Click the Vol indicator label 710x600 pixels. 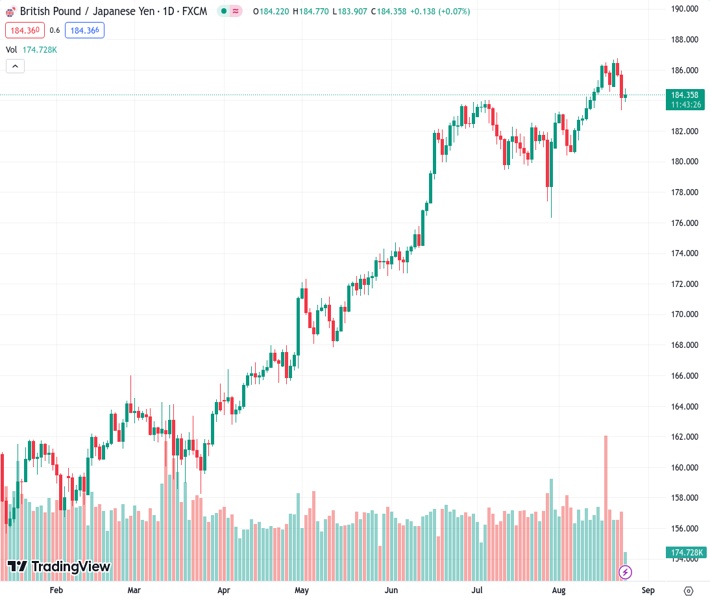click(x=11, y=49)
